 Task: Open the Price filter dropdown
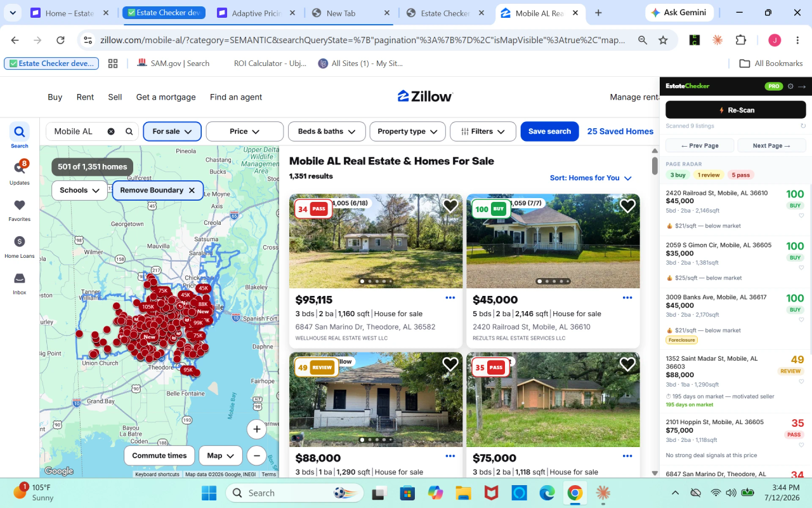coord(245,131)
